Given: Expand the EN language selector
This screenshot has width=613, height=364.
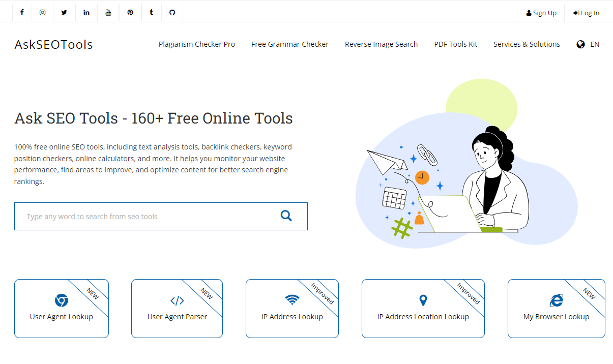Looking at the screenshot, I should pos(588,44).
